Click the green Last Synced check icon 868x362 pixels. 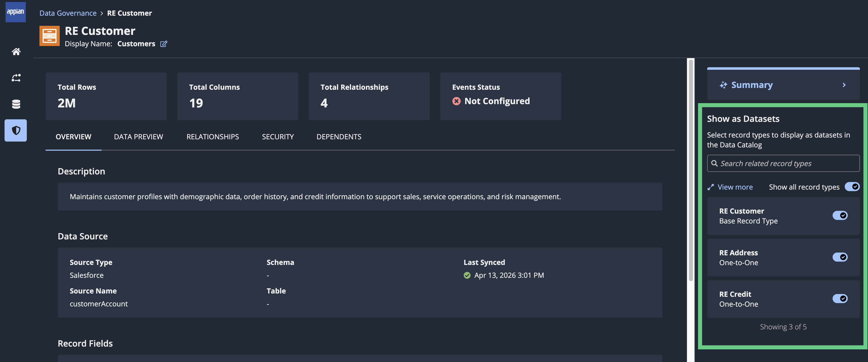[467, 275]
